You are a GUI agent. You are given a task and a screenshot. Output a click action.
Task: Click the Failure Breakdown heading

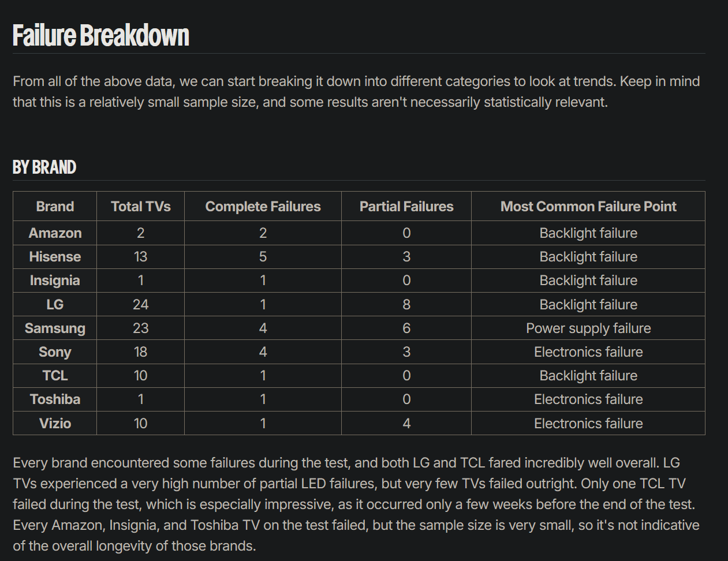coord(101,35)
